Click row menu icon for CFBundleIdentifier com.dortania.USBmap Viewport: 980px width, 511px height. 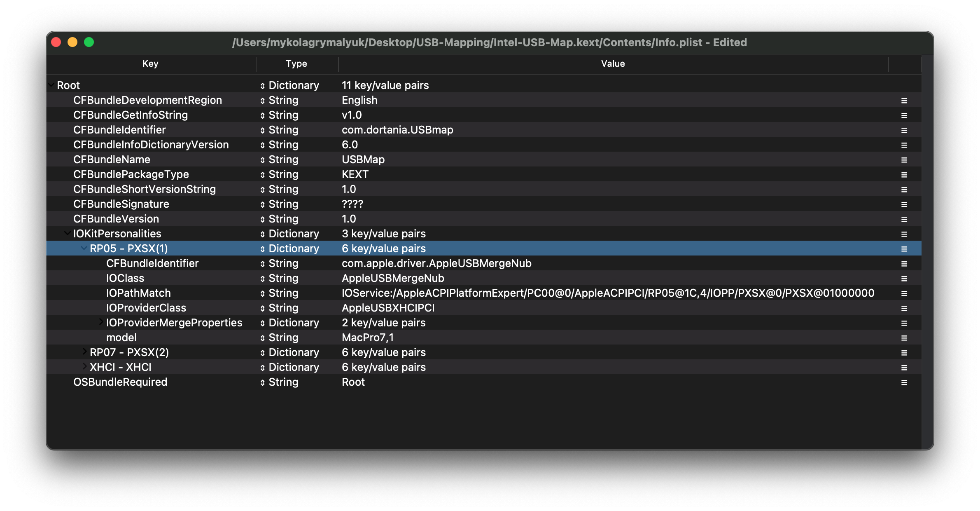[x=904, y=130]
